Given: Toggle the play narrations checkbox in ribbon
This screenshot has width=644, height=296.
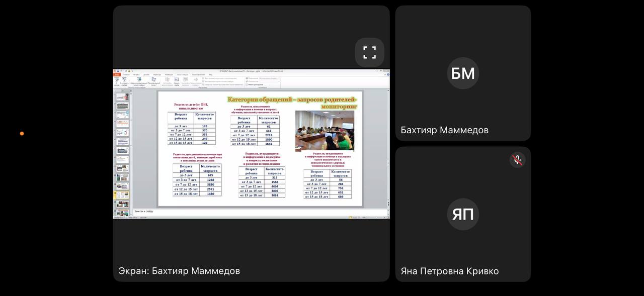Looking at the screenshot, I should coord(203,78).
